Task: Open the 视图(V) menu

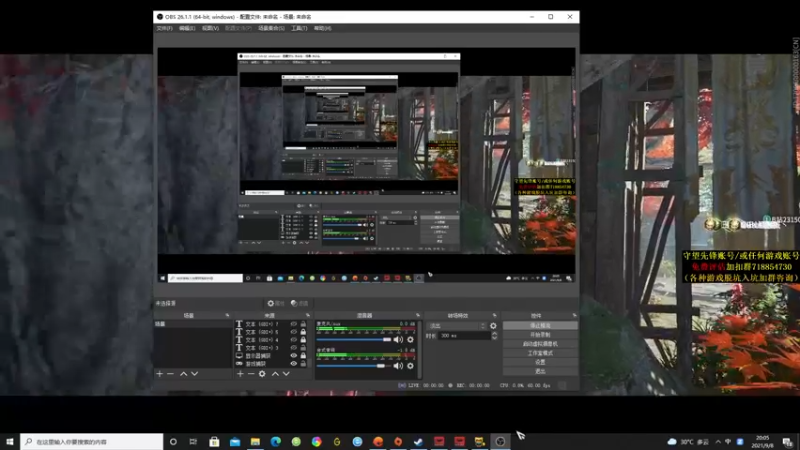Action: pos(210,28)
